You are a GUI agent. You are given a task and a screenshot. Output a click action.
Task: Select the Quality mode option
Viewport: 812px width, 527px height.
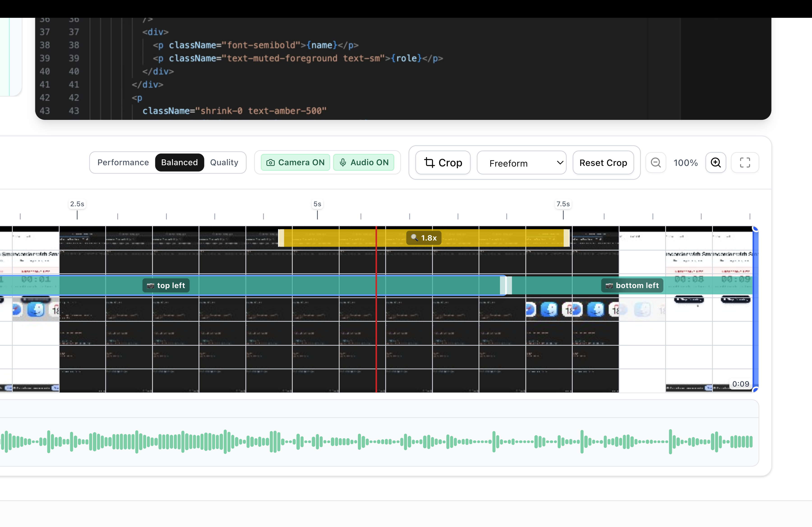coord(224,163)
